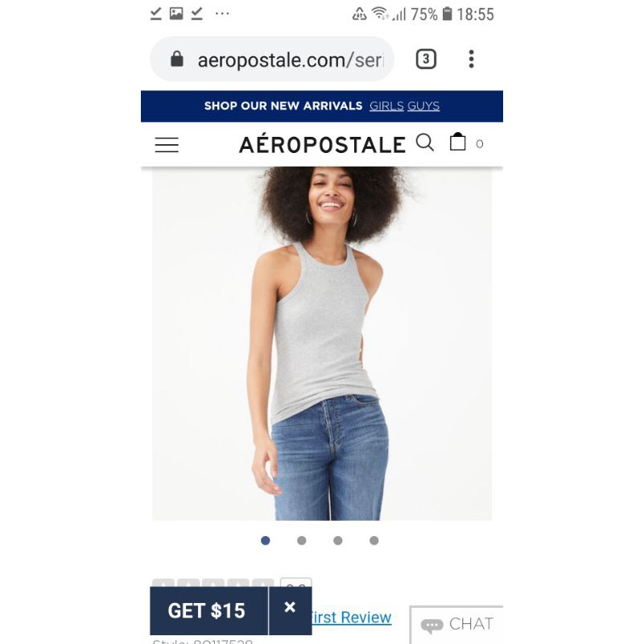Open the First Review link
Image resolution: width=644 pixels, height=644 pixels.
coord(352,617)
